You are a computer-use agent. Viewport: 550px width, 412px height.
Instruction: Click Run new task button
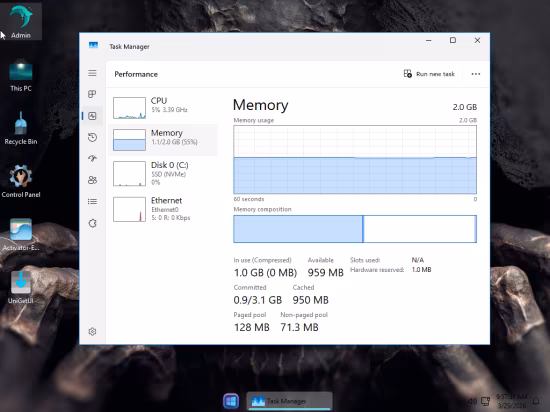[x=429, y=74]
